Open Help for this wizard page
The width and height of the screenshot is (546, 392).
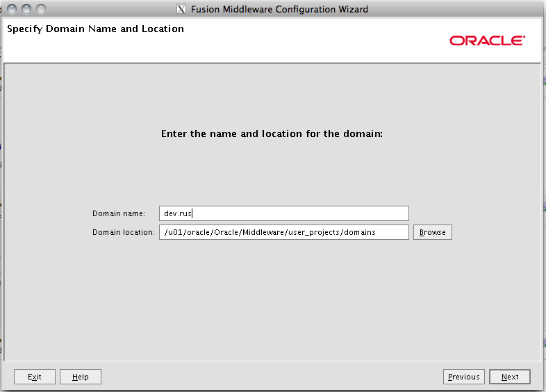[x=81, y=377]
